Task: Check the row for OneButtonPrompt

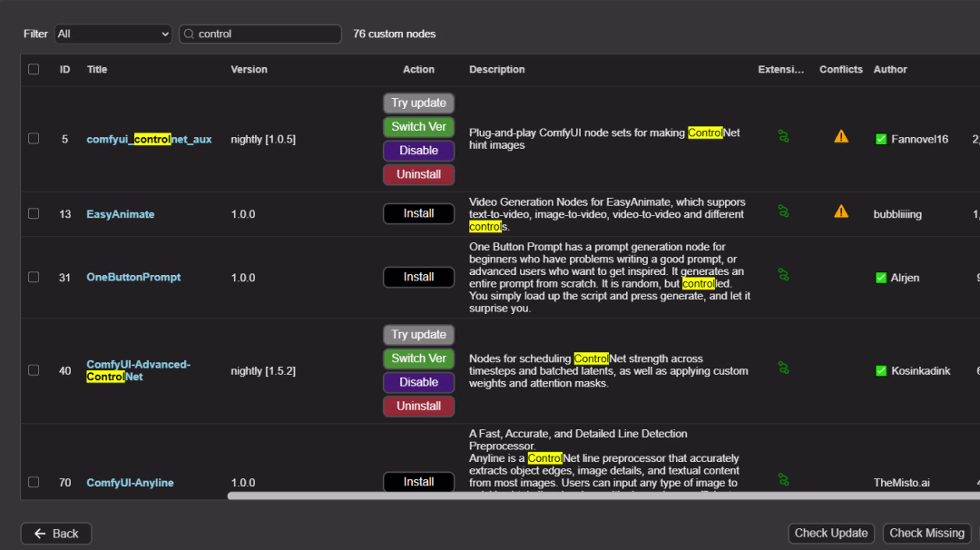Action: click(x=34, y=277)
